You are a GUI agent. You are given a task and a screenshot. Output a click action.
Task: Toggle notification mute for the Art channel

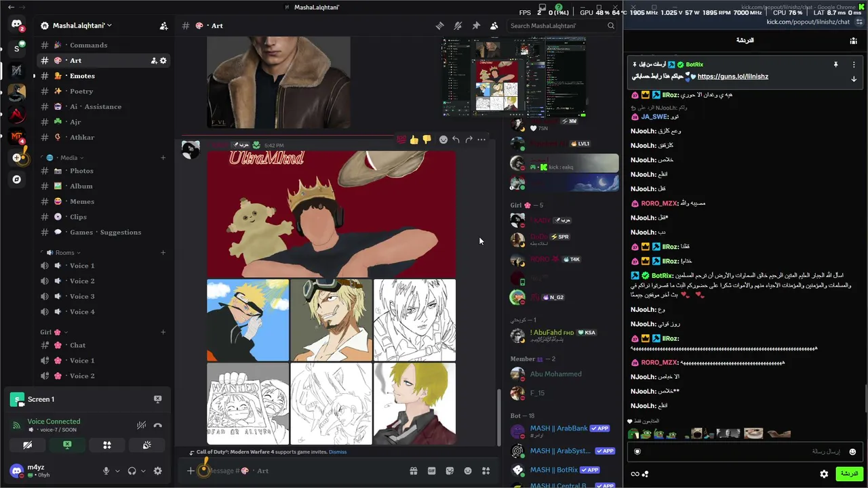[458, 26]
